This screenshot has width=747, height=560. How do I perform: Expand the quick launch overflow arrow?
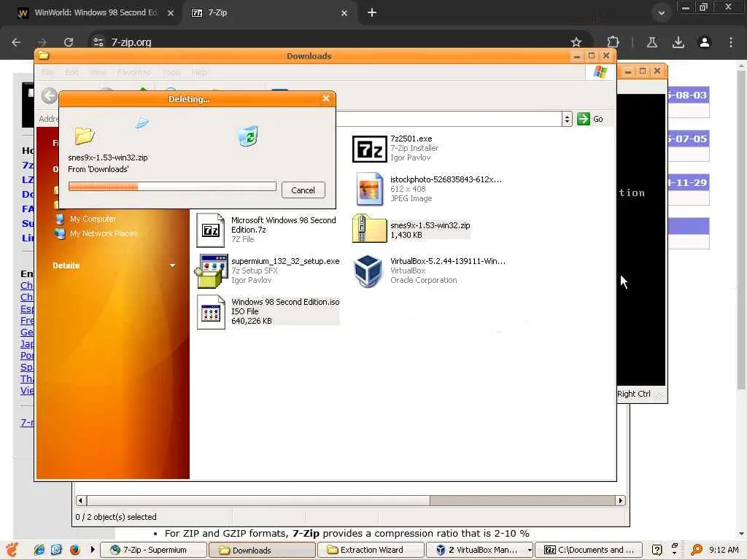pos(93,550)
